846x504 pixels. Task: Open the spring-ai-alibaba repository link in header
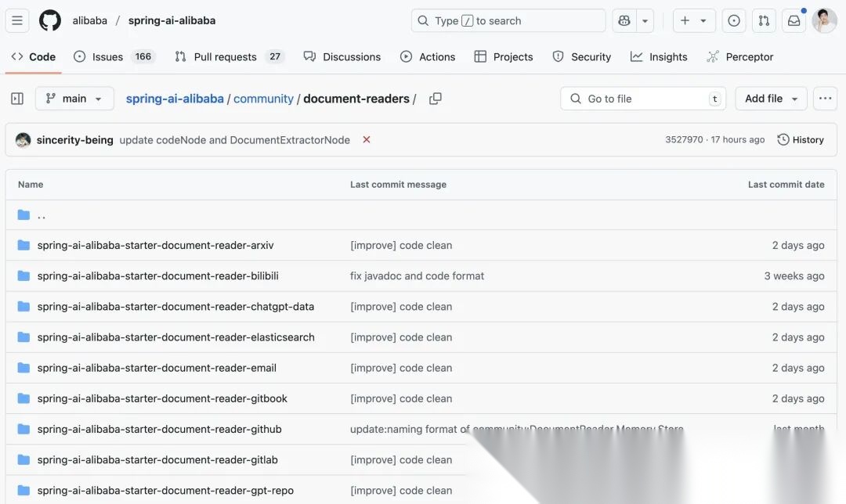pos(172,20)
